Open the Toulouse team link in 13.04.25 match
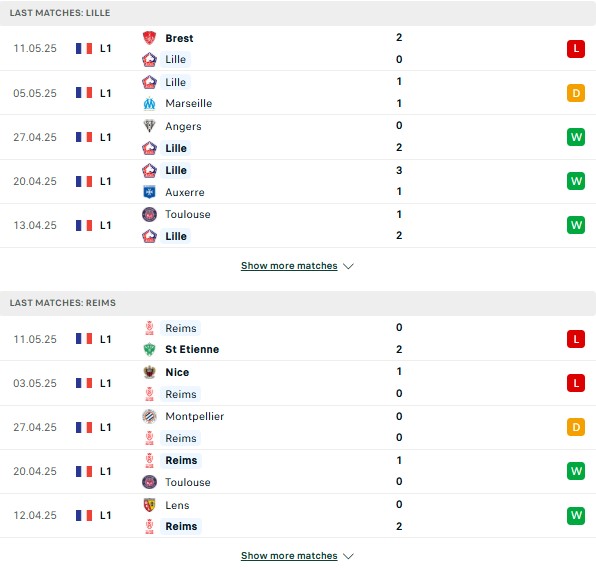596x571 pixels. [x=188, y=214]
